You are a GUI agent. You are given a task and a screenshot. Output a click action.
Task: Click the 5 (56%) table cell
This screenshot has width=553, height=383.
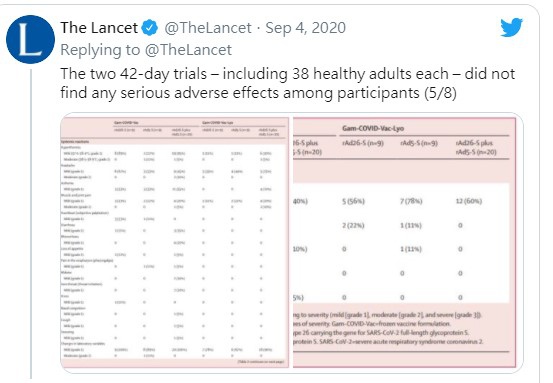pyautogui.click(x=353, y=201)
